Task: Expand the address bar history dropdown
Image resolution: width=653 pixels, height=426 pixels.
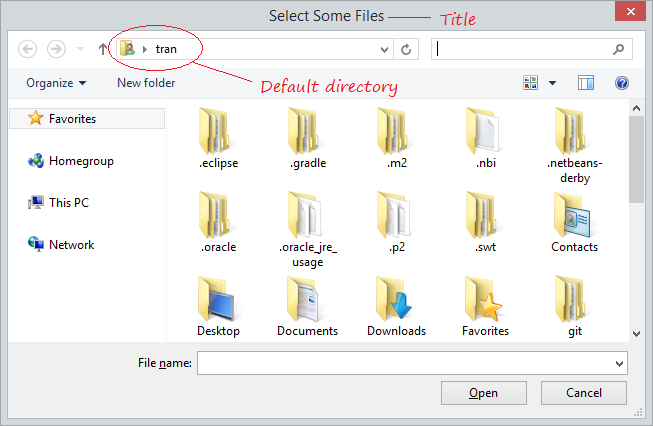Action: tap(384, 50)
